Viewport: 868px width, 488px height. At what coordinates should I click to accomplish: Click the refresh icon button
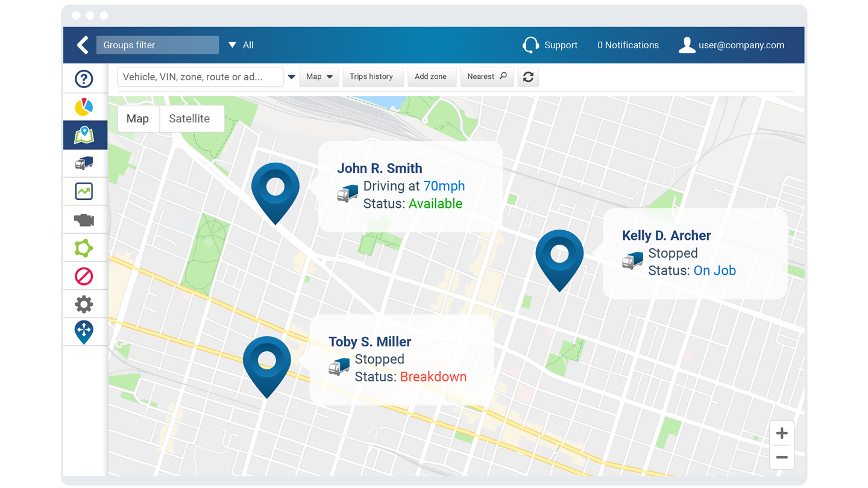[528, 77]
